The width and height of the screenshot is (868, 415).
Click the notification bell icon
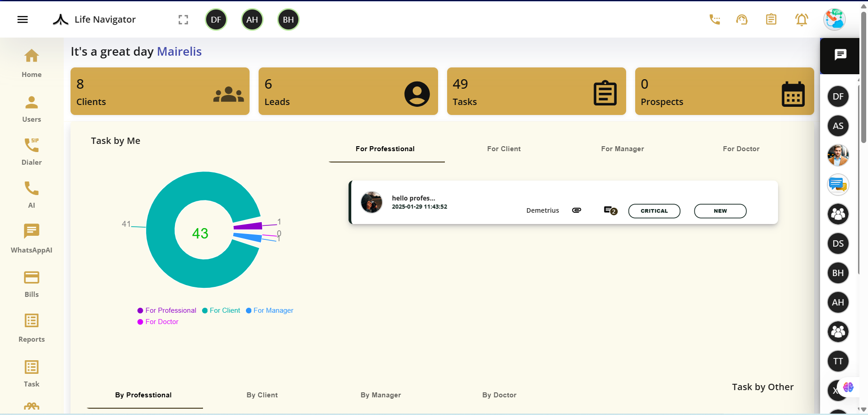click(x=801, y=19)
